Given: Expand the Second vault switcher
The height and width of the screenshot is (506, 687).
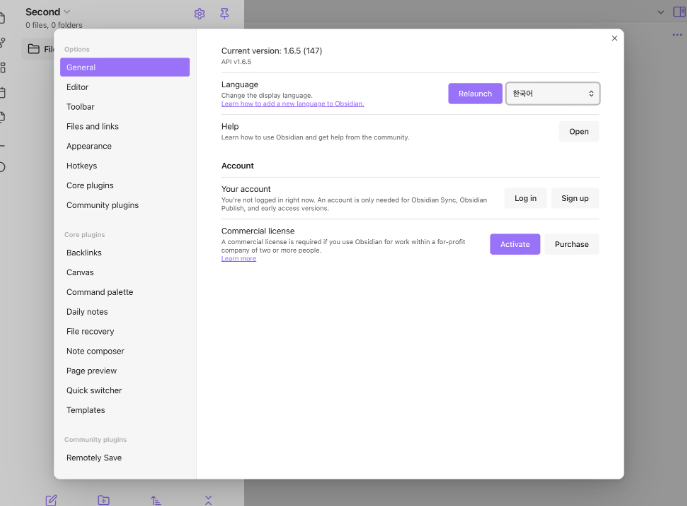Looking at the screenshot, I should pos(48,12).
